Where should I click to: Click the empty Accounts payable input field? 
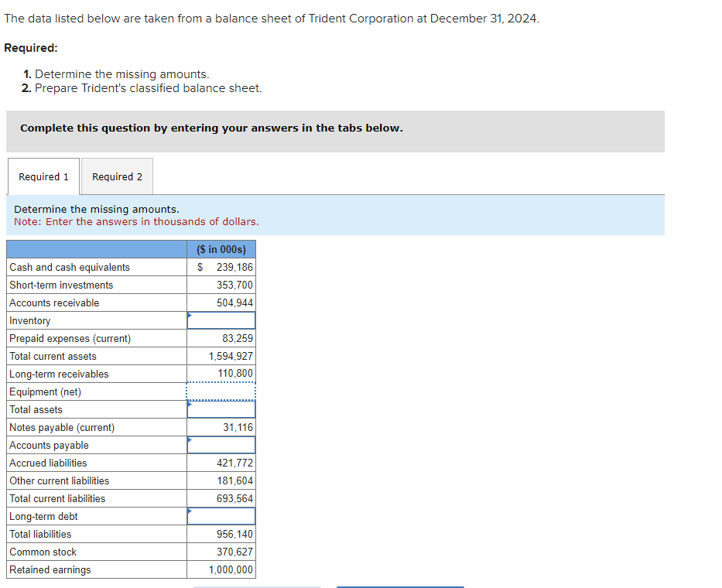[221, 445]
